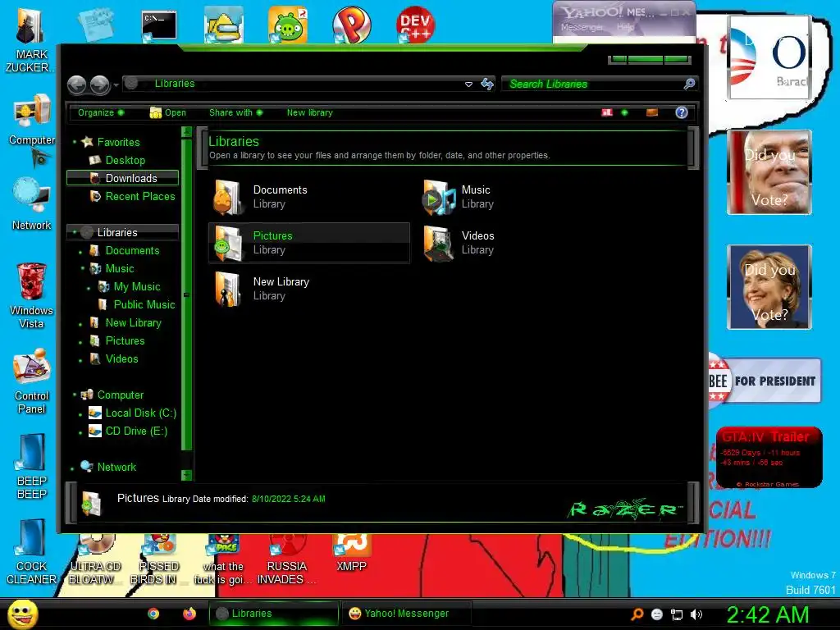This screenshot has width=840, height=630.
Task: Click the Open toolbar button
Action: (167, 112)
